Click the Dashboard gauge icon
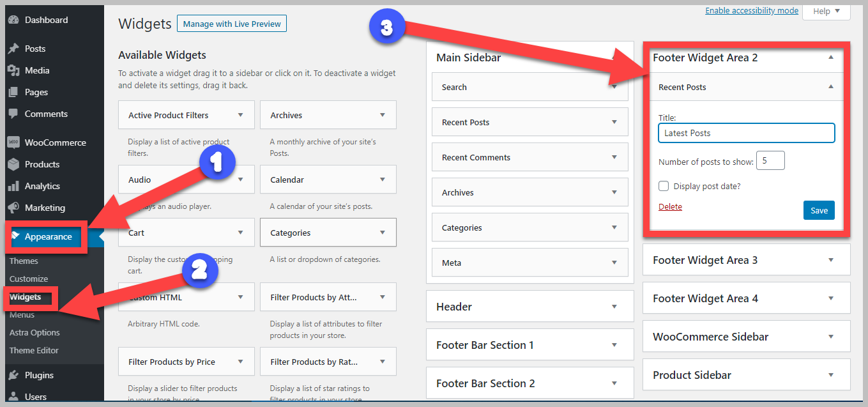 [13, 20]
